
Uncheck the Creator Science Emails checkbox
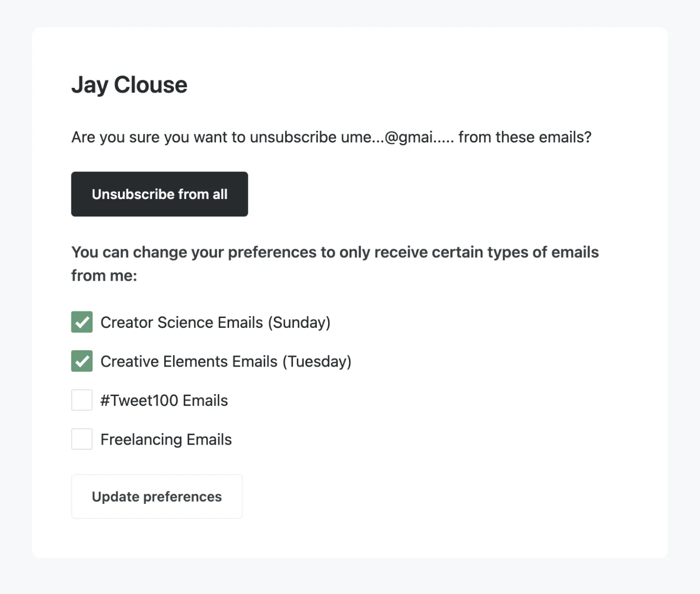pyautogui.click(x=82, y=322)
